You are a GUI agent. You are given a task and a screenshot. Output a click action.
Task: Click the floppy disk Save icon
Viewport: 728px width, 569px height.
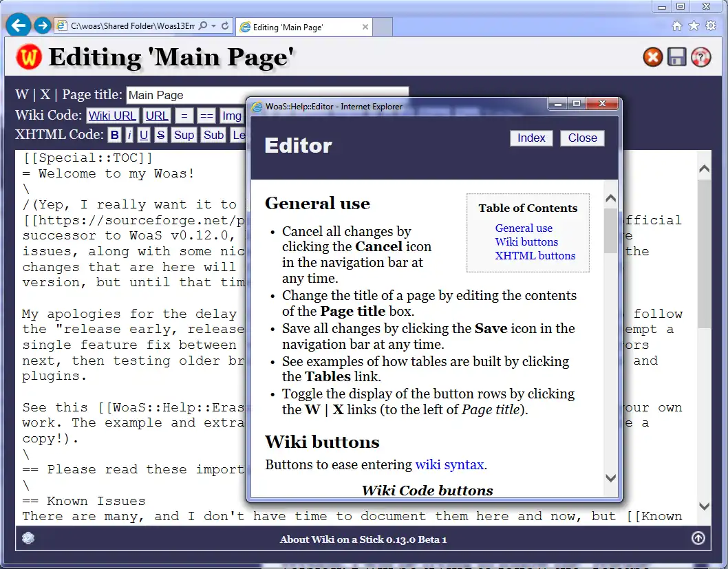click(677, 57)
